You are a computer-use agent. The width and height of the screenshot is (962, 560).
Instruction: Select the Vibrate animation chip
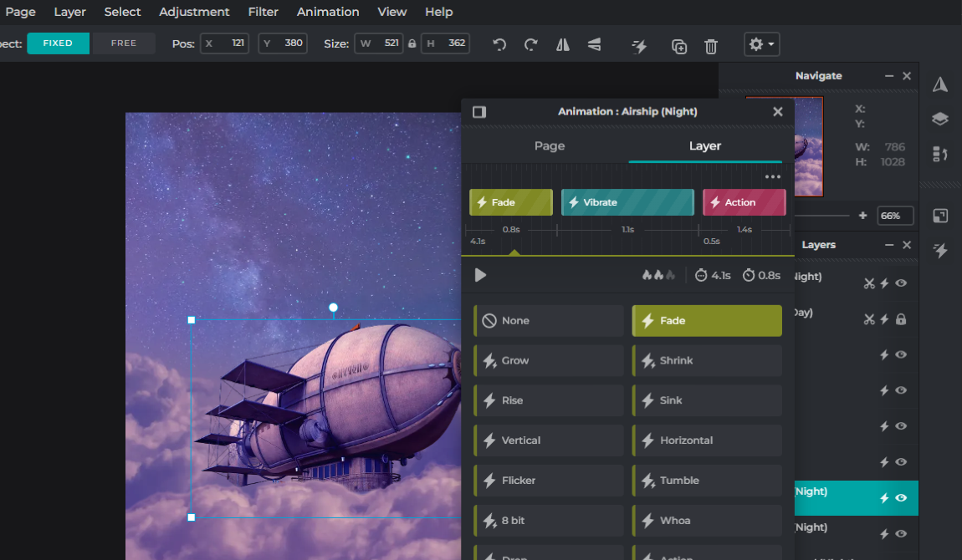627,201
